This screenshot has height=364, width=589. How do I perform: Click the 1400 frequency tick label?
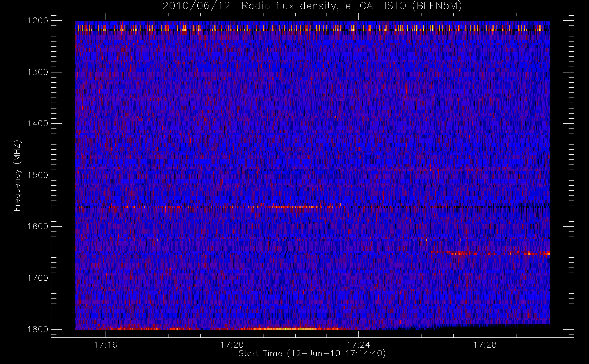point(38,124)
